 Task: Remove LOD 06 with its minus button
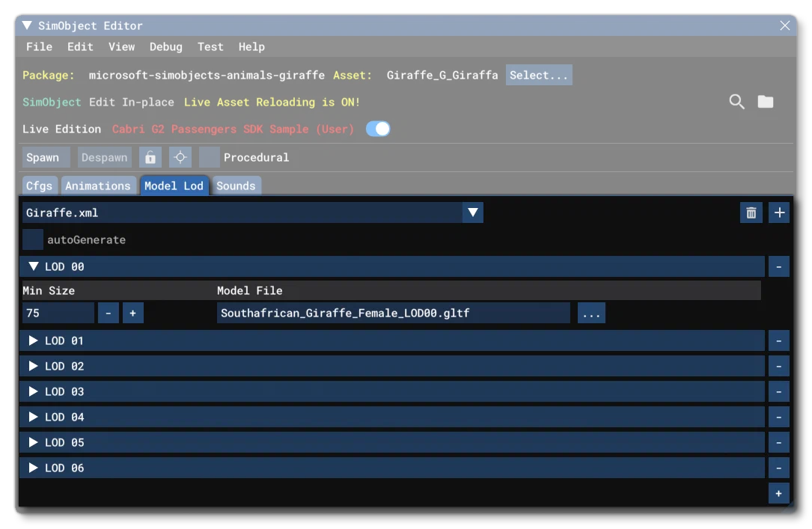pos(779,468)
